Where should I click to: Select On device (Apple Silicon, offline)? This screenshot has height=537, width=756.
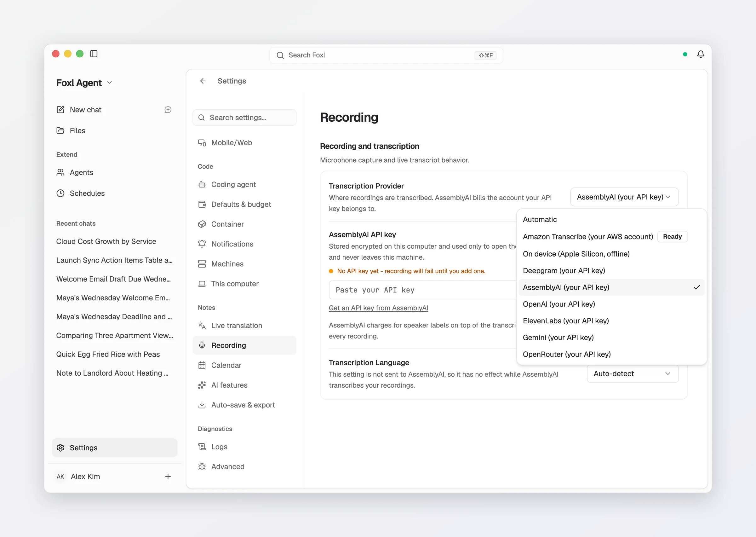click(x=611, y=254)
